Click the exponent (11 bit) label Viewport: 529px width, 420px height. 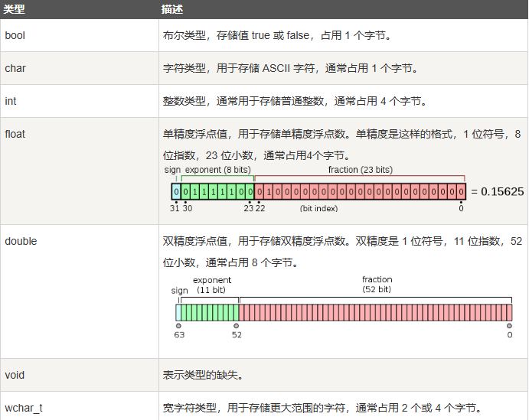(211, 285)
